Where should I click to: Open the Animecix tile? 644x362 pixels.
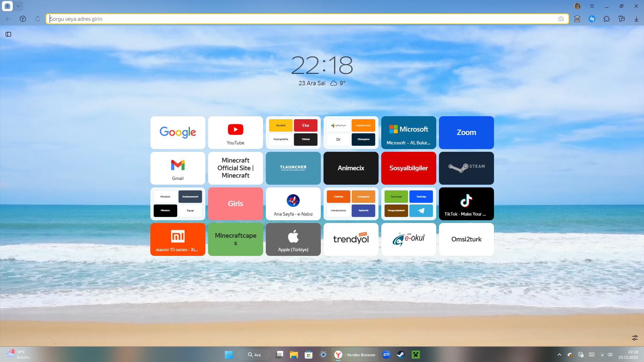click(351, 168)
